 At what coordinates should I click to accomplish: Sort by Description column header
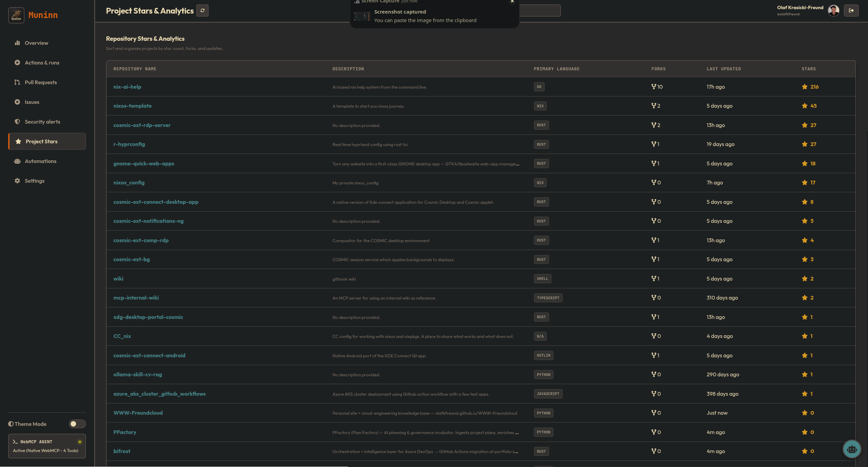348,69
